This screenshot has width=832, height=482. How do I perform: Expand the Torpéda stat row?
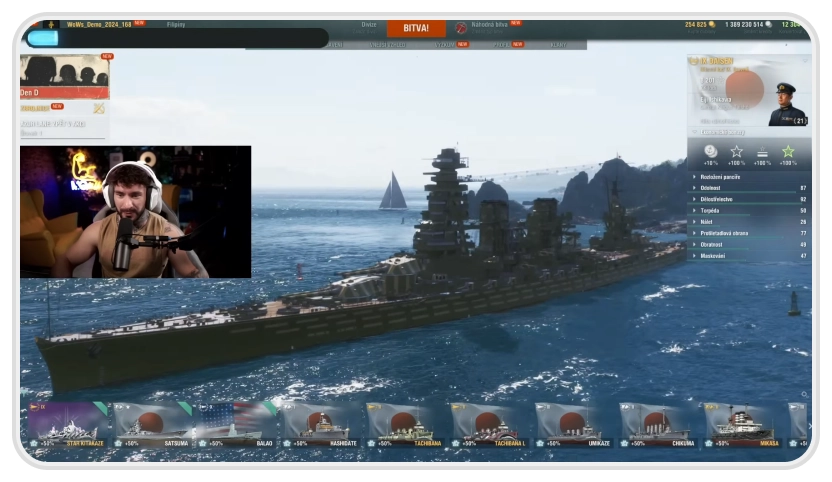[x=749, y=211]
